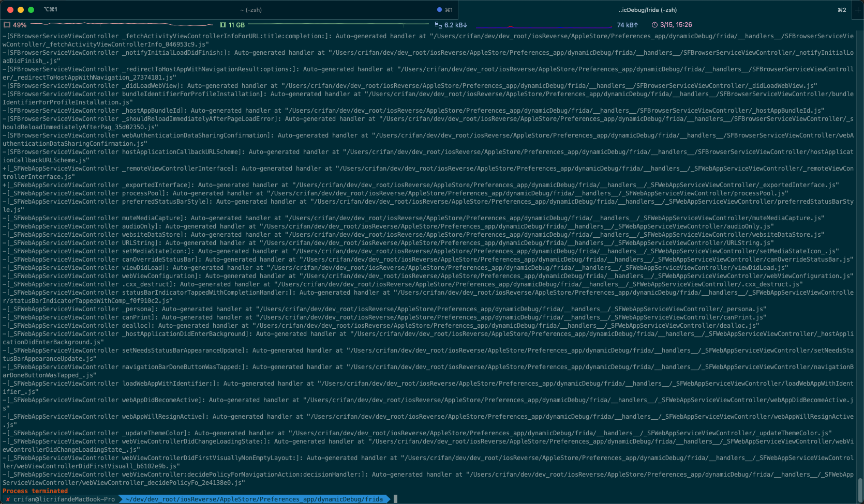
Task: Click the CPU usage 49% value
Action: point(20,25)
